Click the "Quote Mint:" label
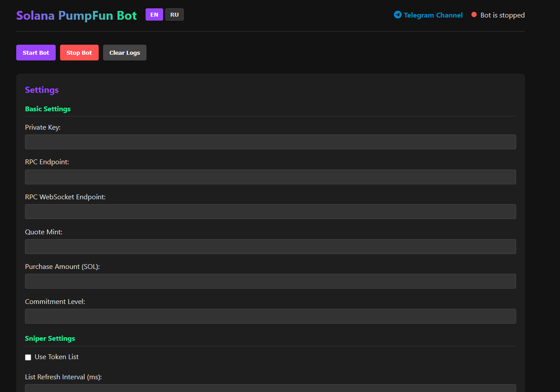560x392 pixels. click(44, 232)
